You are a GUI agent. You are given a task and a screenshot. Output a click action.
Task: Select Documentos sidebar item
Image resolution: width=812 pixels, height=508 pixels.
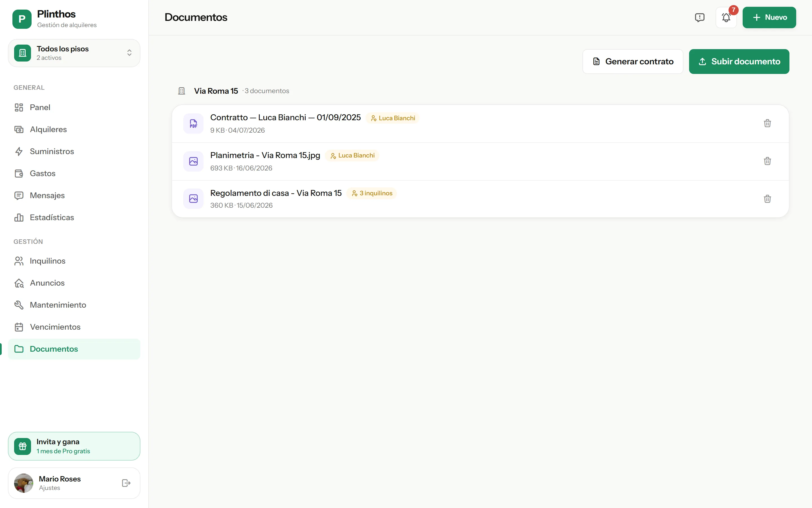click(74, 349)
